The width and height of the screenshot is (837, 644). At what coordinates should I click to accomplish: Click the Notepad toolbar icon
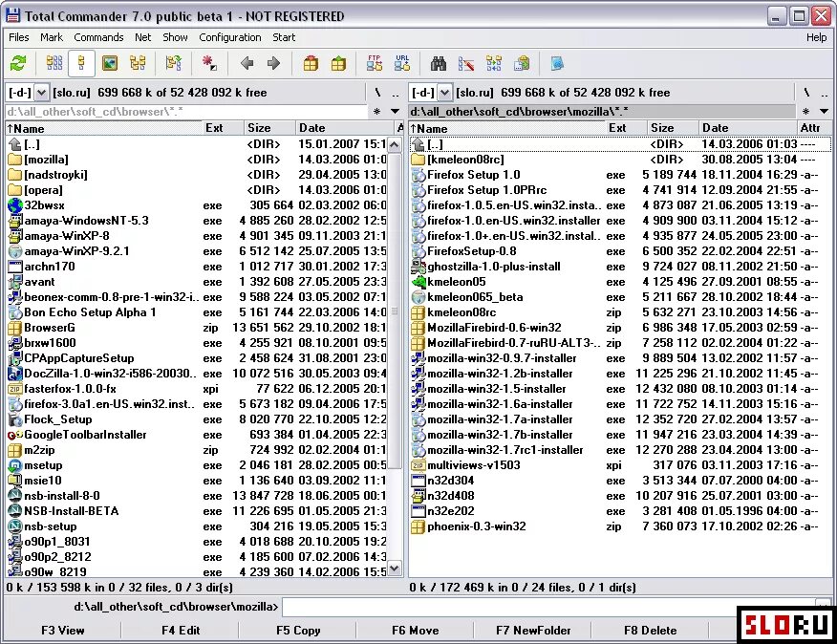(557, 64)
